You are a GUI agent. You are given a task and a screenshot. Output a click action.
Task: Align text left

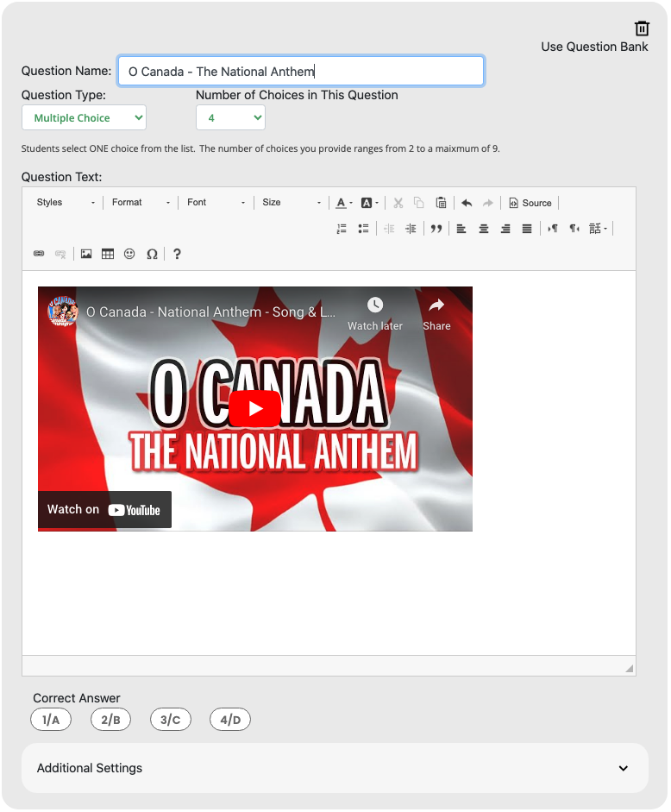click(461, 229)
